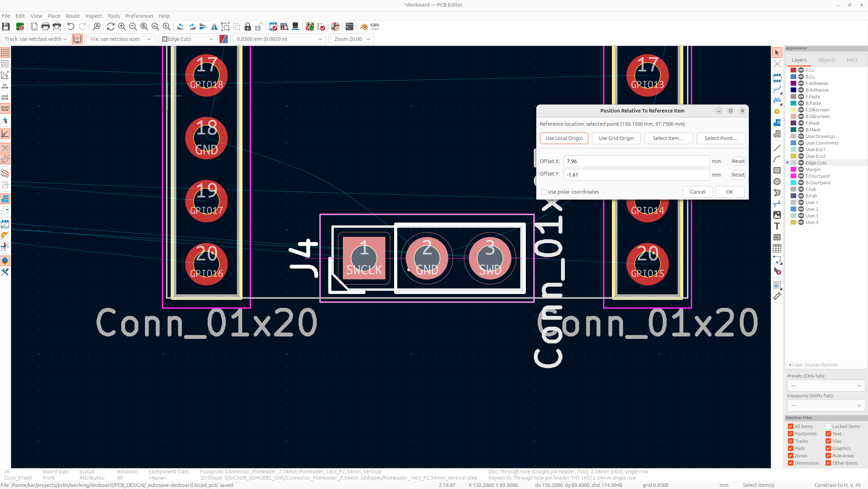
Task: Click the Use Grid Origin button
Action: [x=616, y=138]
